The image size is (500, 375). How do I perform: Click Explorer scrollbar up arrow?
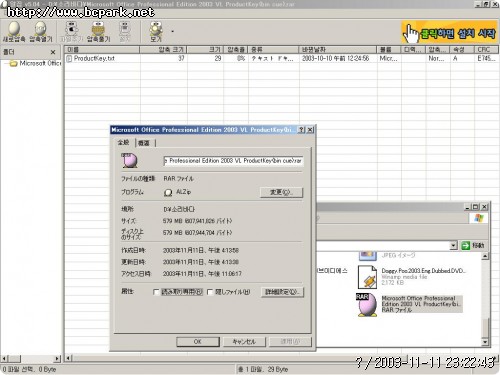pyautogui.click(x=485, y=256)
